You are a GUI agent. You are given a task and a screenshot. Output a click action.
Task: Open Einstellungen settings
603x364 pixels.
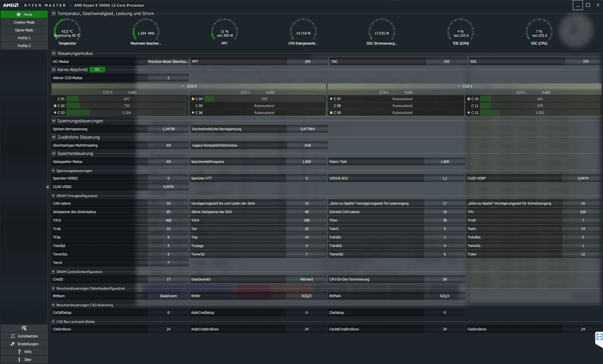coord(24,344)
